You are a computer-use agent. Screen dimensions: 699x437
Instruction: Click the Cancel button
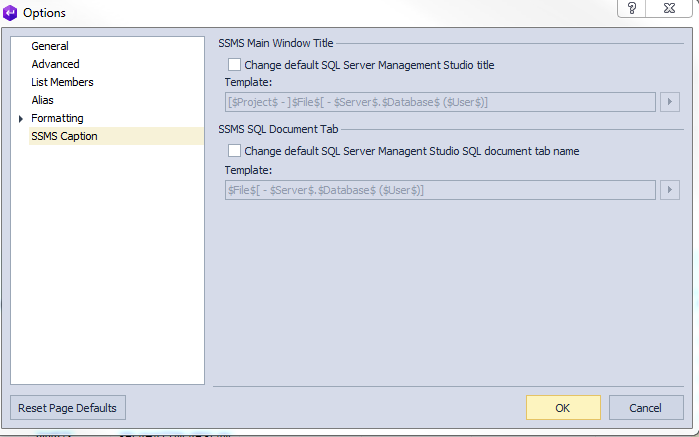646,408
